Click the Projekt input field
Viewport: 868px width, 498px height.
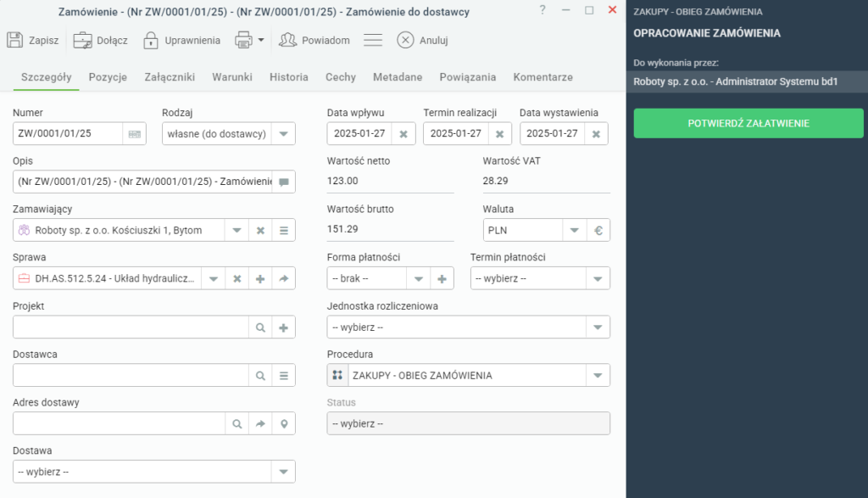pyautogui.click(x=131, y=327)
